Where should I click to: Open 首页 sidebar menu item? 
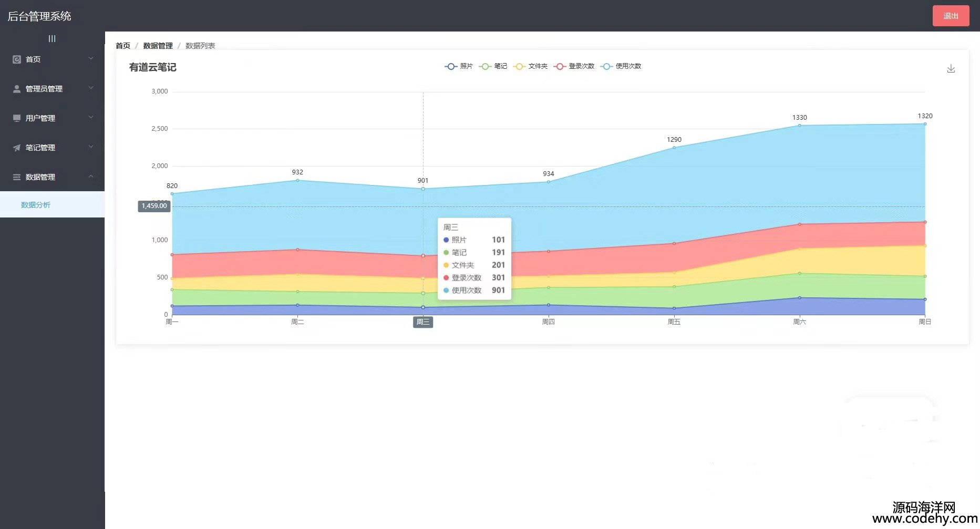pyautogui.click(x=52, y=59)
